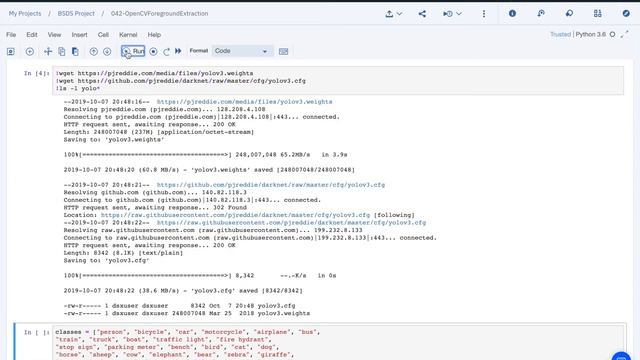Image resolution: width=640 pixels, height=360 pixels.
Task: Click the In [4]: cell prompt
Action: (x=36, y=73)
